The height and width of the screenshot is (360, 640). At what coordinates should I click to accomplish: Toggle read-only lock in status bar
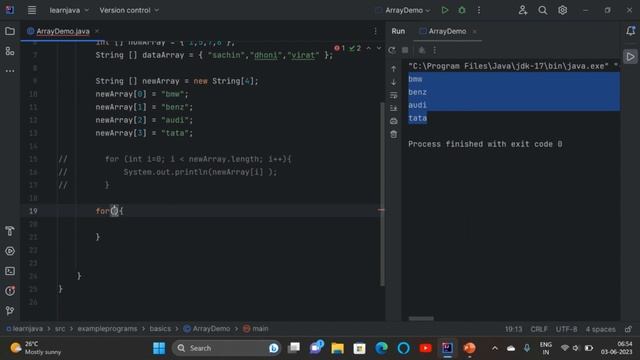click(629, 329)
